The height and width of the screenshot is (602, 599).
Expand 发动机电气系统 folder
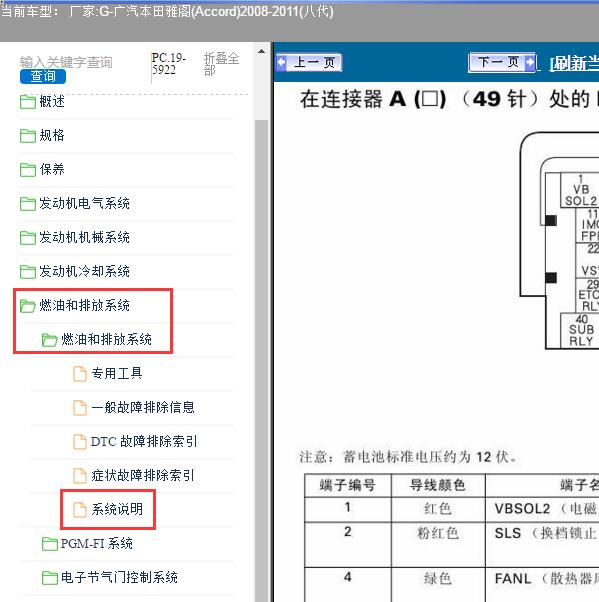coord(84,203)
